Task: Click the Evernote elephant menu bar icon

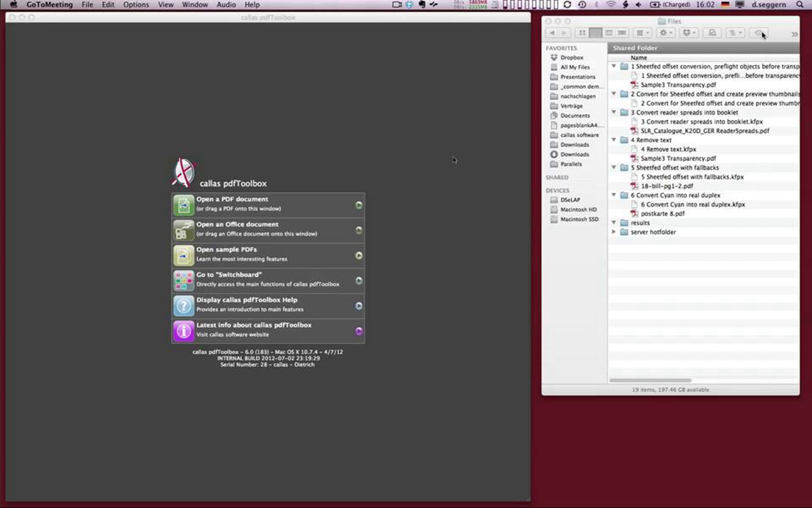Action: [x=422, y=4]
